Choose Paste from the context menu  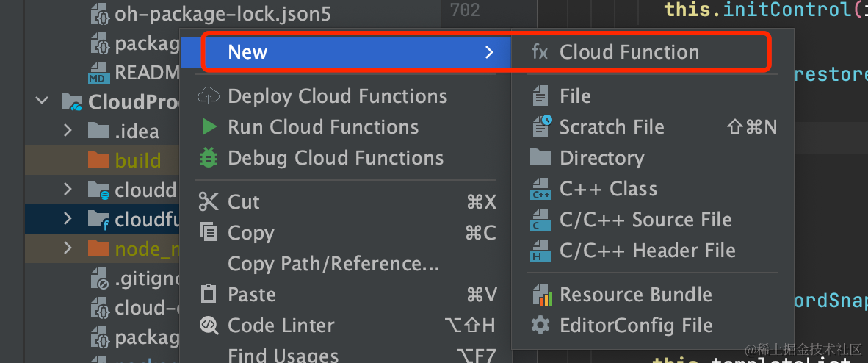[x=252, y=295]
